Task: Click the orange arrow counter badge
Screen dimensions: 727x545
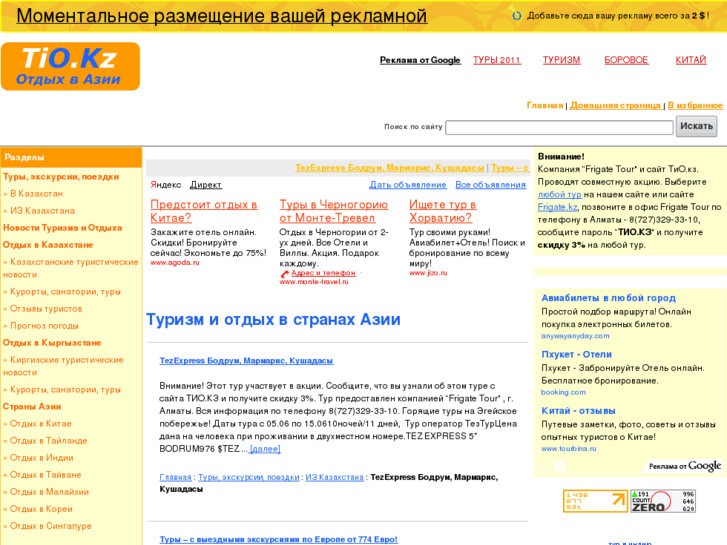Action: click(x=596, y=501)
